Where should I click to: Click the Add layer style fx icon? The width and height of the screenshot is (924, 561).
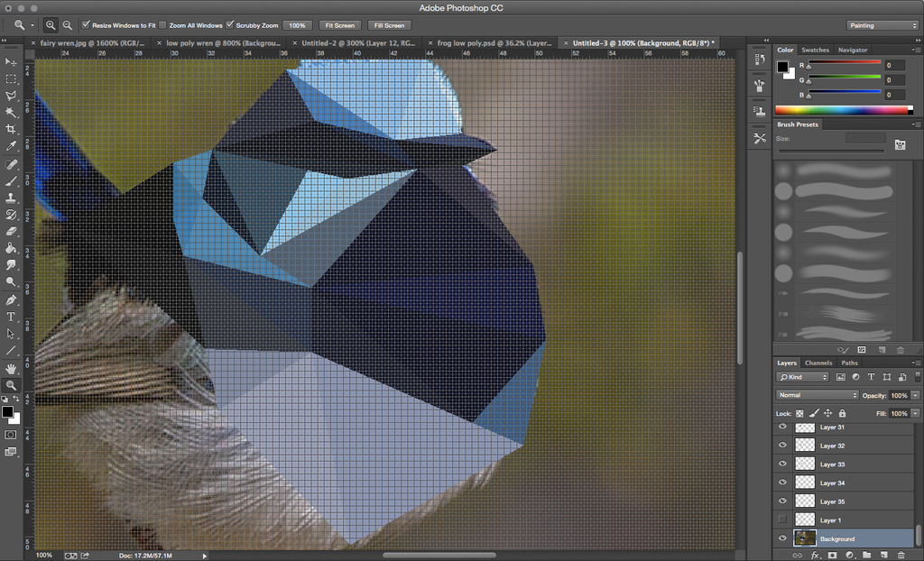815,556
